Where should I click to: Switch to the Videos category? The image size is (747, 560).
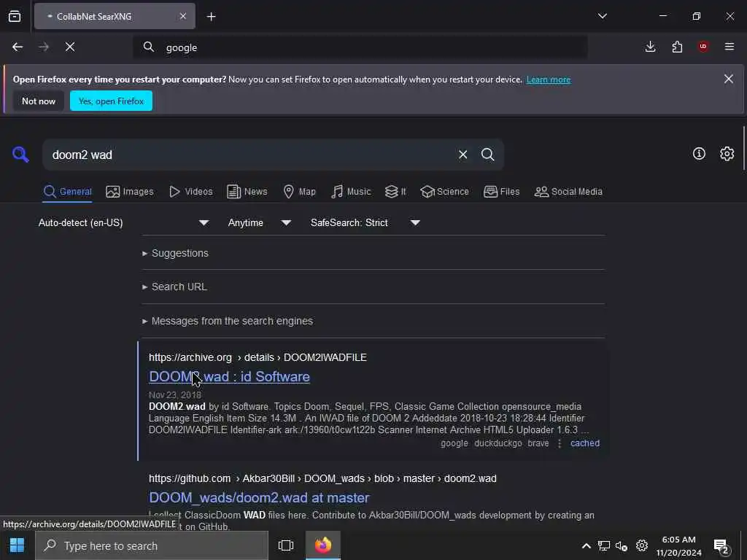point(191,192)
